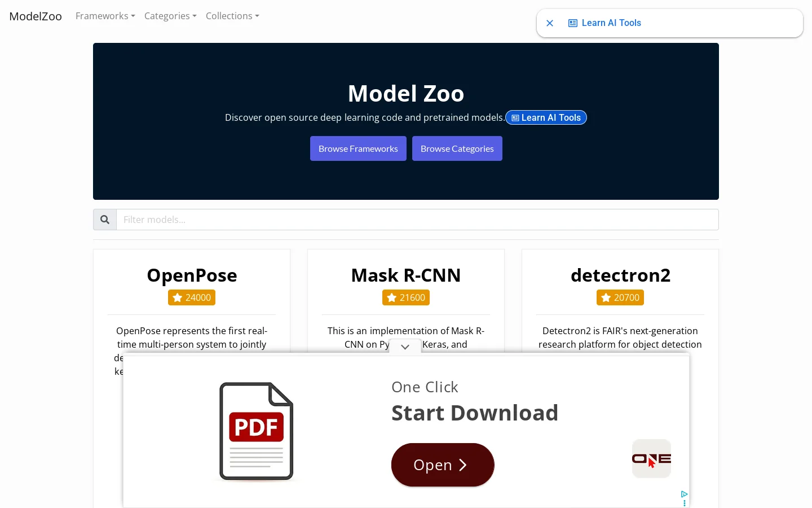This screenshot has height=508, width=812.
Task: Open the detectron2 model title
Action: [x=620, y=275]
